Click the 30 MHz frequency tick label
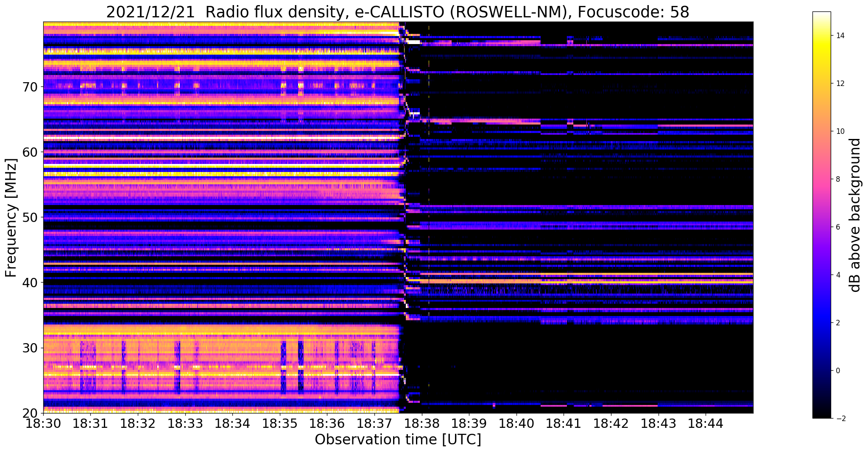This screenshot has height=452, width=868. point(30,348)
